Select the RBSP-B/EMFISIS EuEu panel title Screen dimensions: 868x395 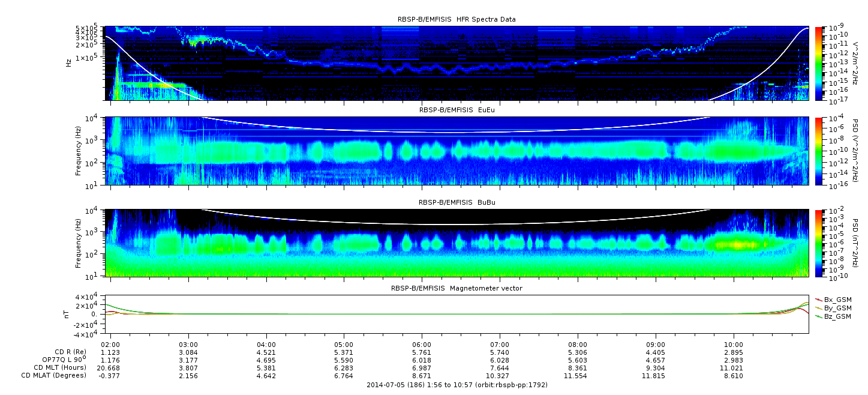coord(456,110)
